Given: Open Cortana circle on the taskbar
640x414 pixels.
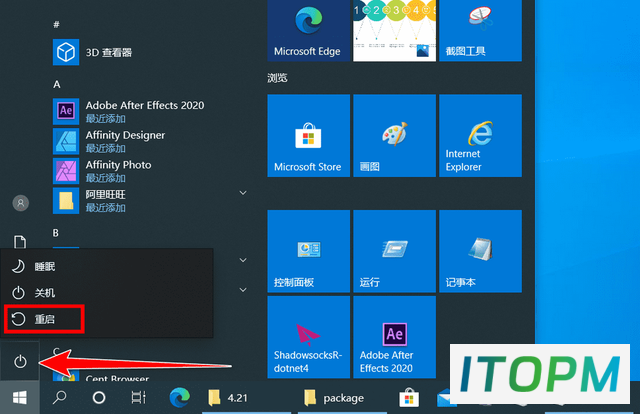Looking at the screenshot, I should coord(99,397).
